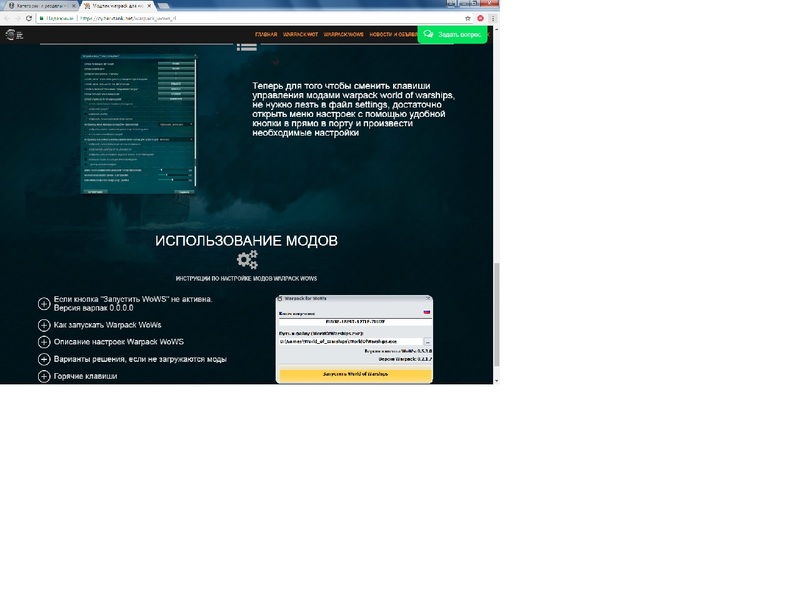
Task: Click the site logo in header
Action: [12, 35]
